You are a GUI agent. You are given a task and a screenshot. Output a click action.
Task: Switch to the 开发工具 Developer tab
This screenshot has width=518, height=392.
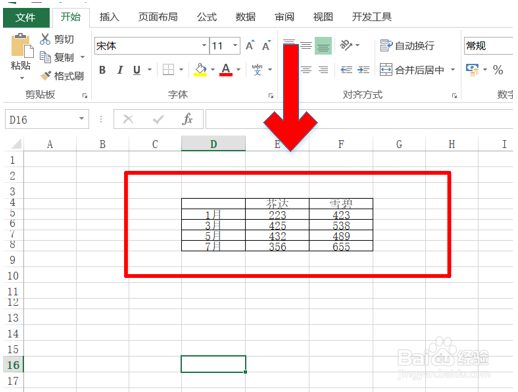coord(372,17)
